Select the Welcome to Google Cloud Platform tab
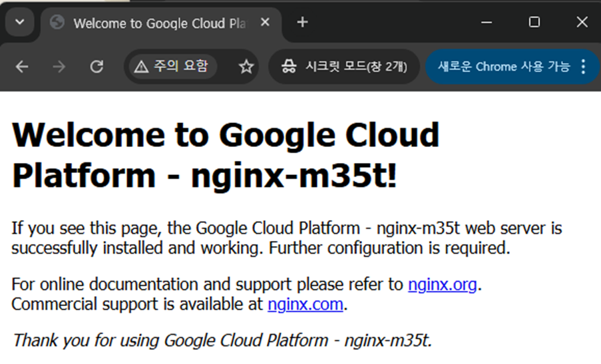 pyautogui.click(x=161, y=24)
